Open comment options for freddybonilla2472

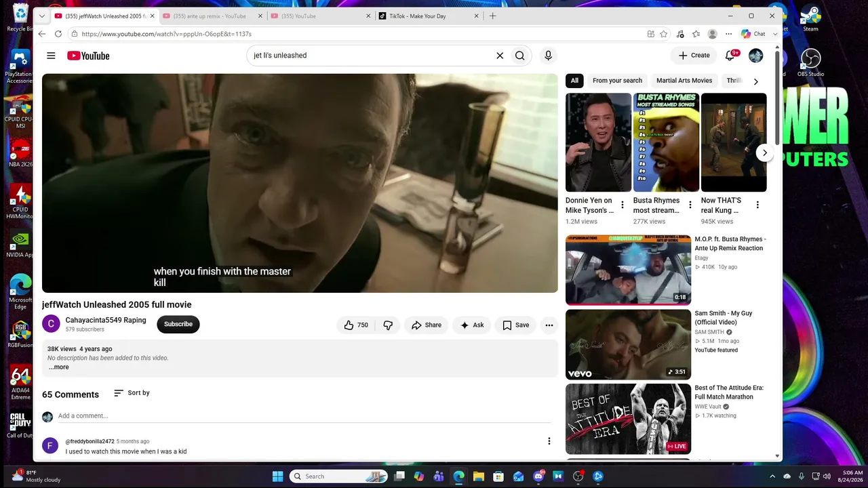click(x=549, y=441)
